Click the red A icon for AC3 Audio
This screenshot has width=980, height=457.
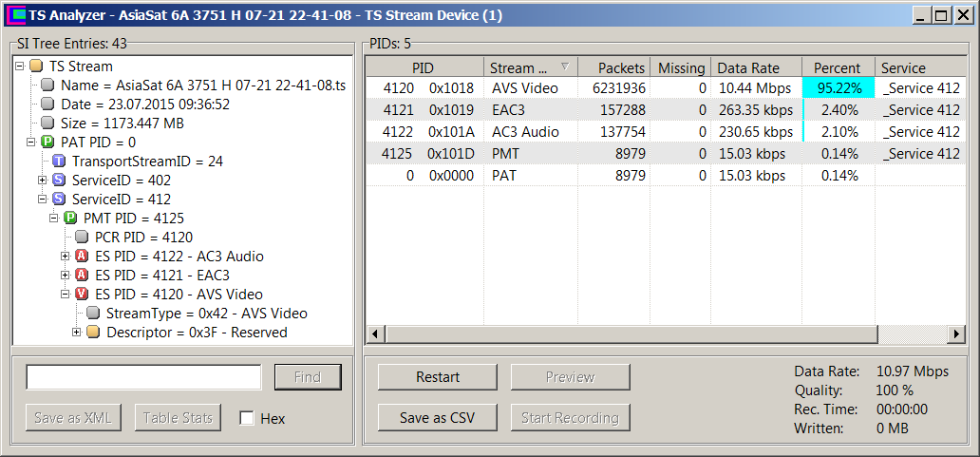pyautogui.click(x=82, y=257)
